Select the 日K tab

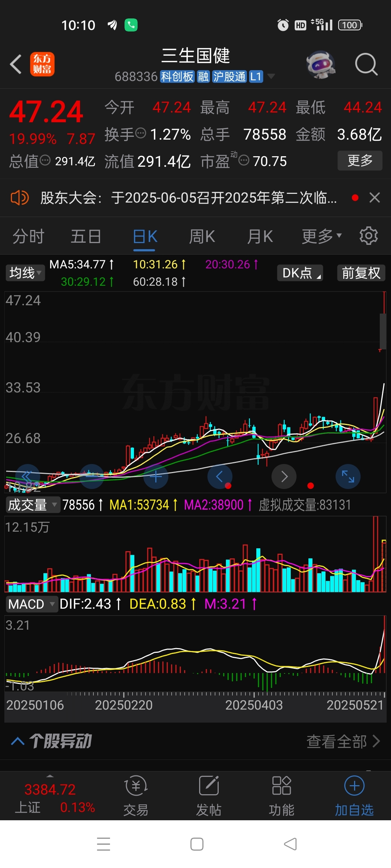tap(145, 237)
